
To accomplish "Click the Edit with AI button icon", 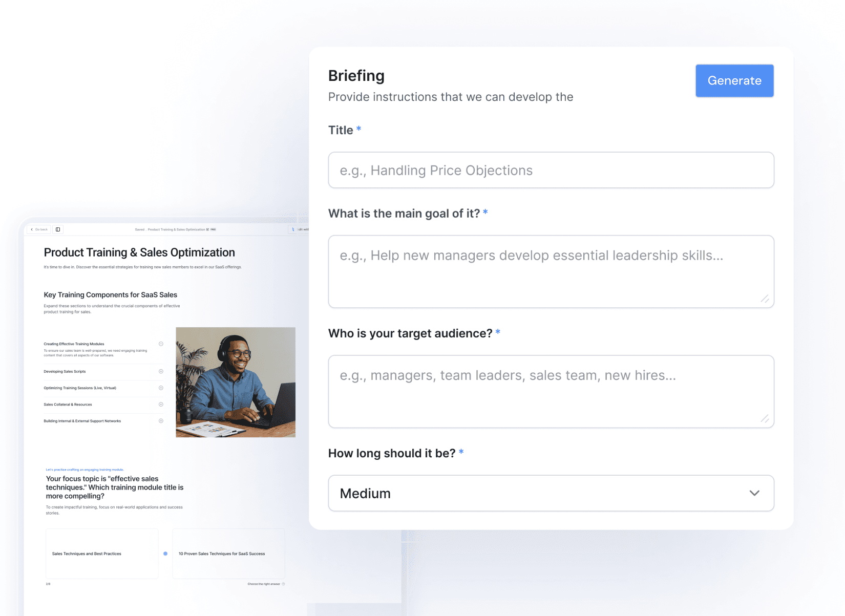I will pos(293,229).
